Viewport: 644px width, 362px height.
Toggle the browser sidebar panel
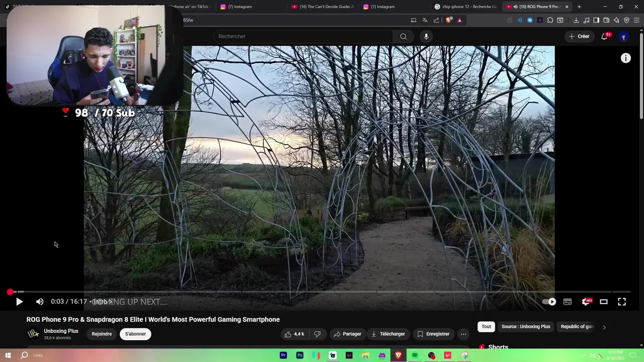(x=596, y=20)
